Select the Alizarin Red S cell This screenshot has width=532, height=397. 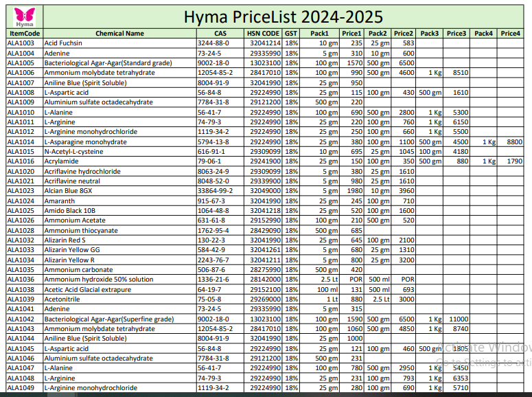point(65,240)
